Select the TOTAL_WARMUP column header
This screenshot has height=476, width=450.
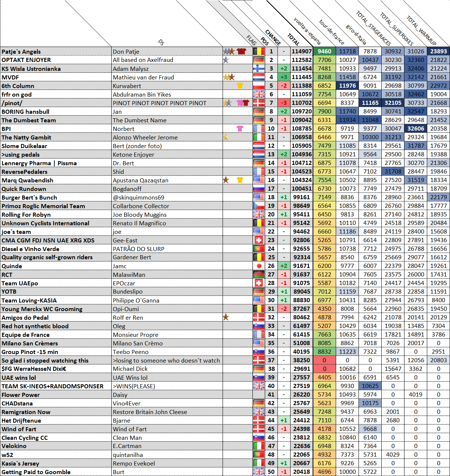(x=421, y=31)
